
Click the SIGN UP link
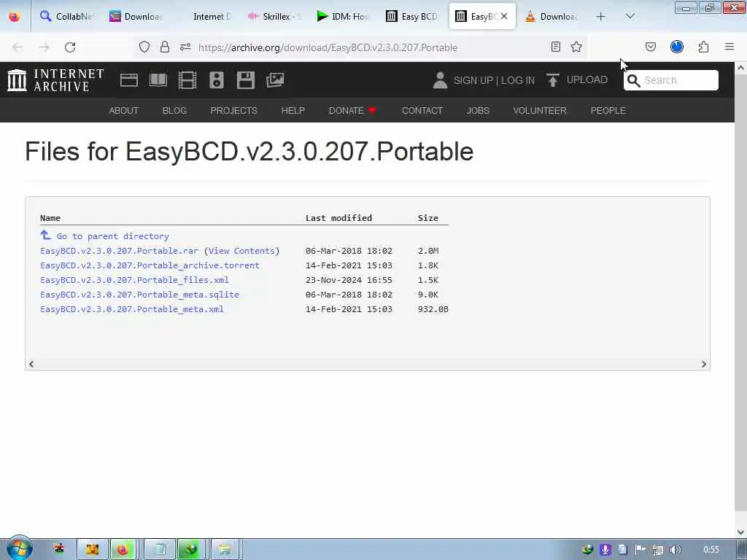click(x=473, y=80)
